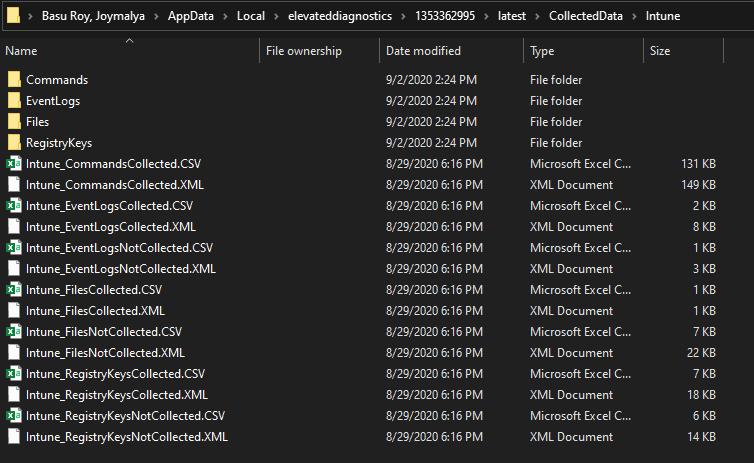
Task: Navigate to 1353362995 in address bar
Action: 445,16
